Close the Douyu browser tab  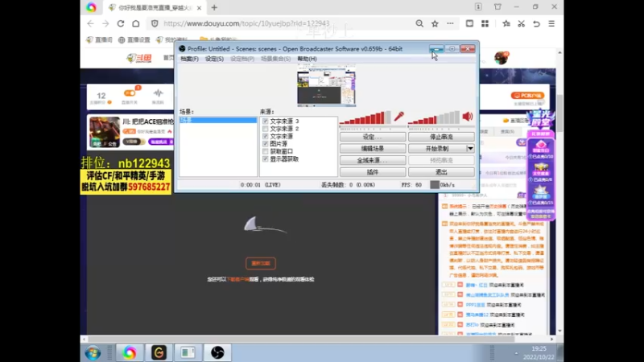(x=199, y=8)
